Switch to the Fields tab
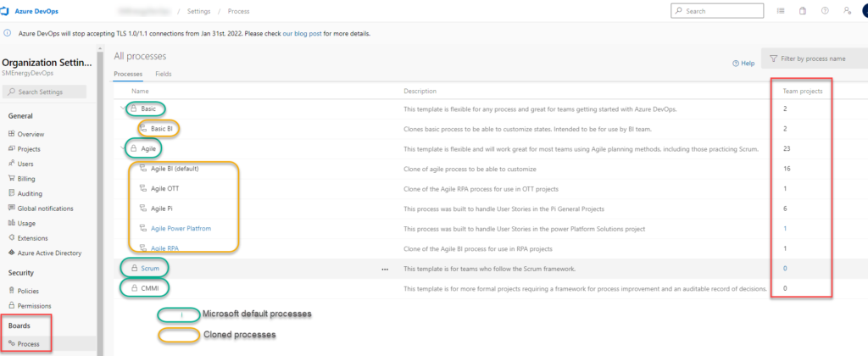868x356 pixels. [x=164, y=74]
